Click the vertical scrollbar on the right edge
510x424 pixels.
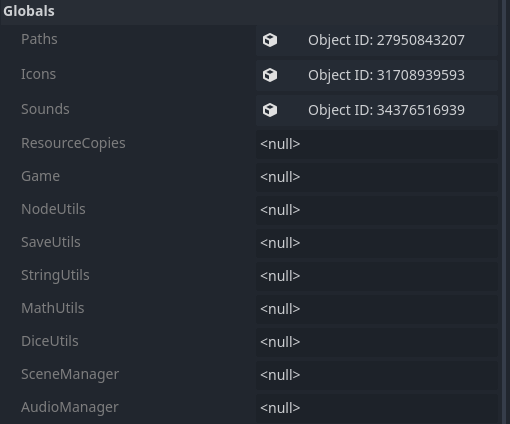tap(504, 212)
